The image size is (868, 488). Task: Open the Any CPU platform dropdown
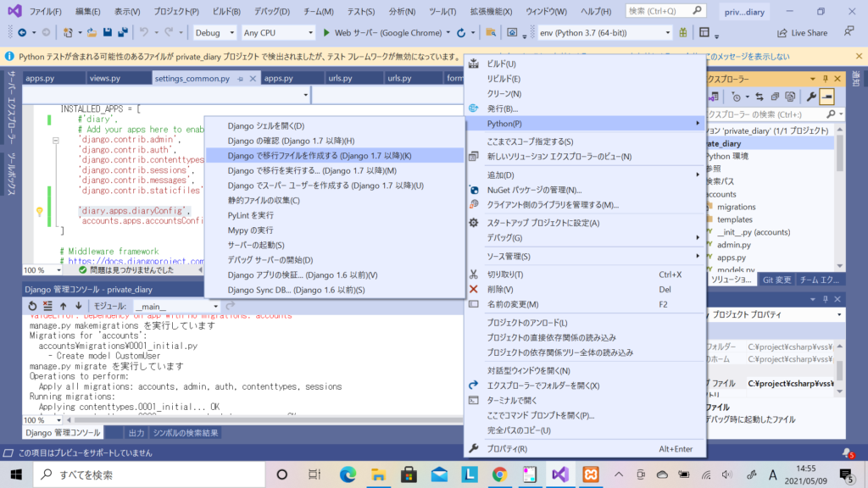[x=278, y=33]
